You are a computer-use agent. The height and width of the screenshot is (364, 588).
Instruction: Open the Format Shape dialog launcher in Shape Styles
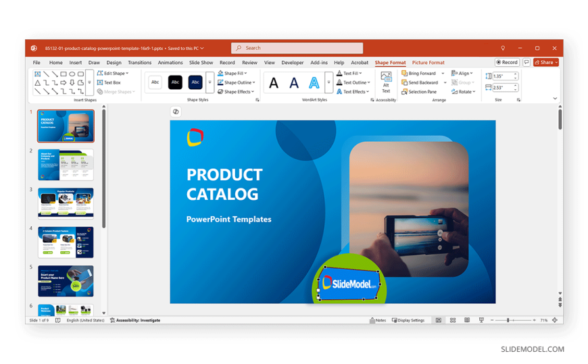tap(258, 100)
